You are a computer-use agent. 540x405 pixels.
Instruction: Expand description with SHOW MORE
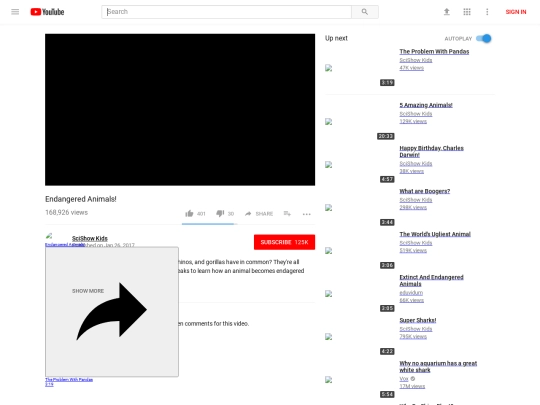(88, 291)
